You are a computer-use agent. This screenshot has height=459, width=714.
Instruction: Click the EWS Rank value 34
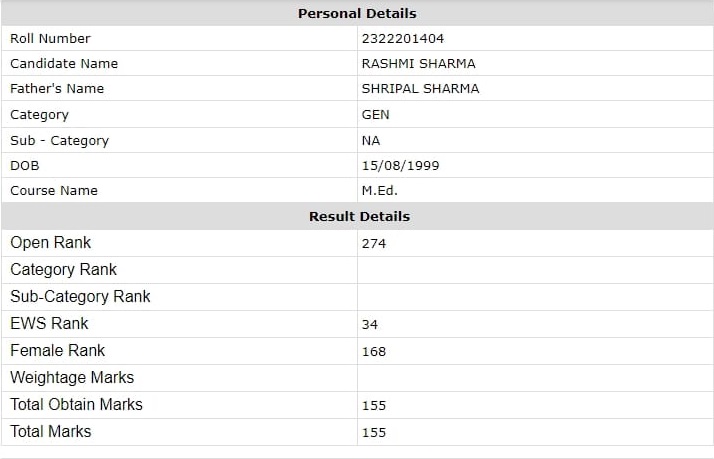(x=370, y=325)
